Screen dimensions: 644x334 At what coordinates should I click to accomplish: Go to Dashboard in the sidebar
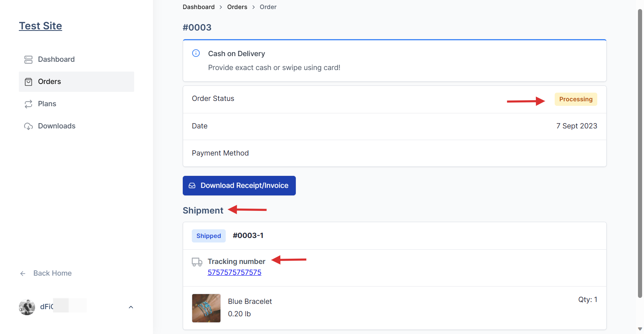56,59
